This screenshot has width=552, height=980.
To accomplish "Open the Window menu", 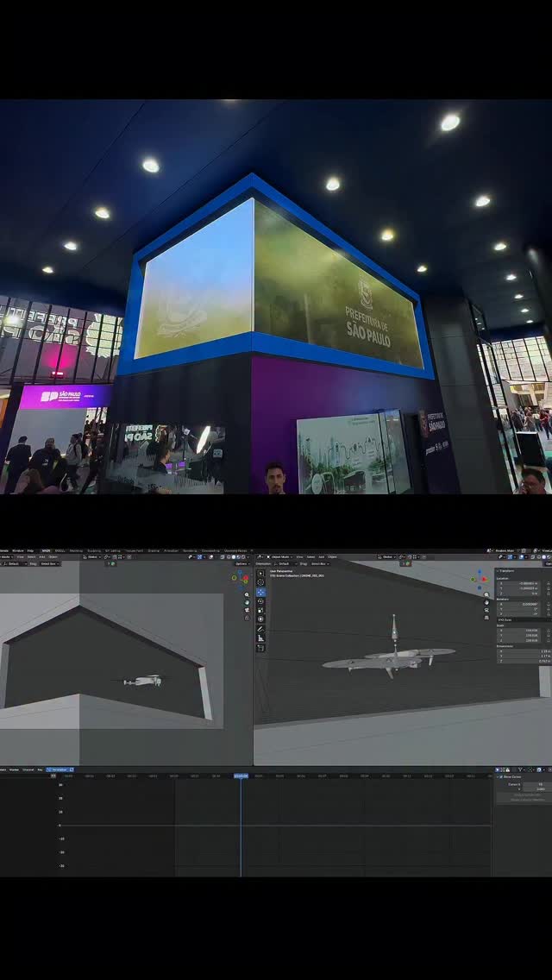I will (17, 550).
